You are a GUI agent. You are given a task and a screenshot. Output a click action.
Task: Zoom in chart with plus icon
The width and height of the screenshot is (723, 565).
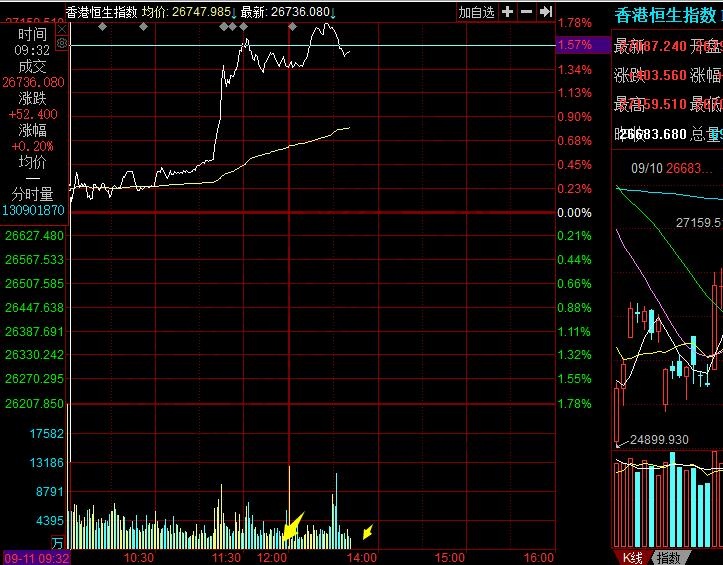pyautogui.click(x=508, y=12)
